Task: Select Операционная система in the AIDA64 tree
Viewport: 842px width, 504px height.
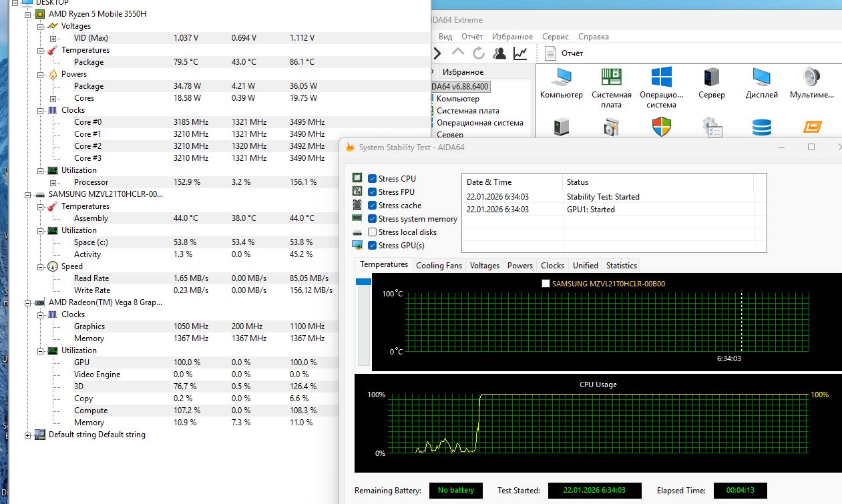Action: click(x=480, y=123)
